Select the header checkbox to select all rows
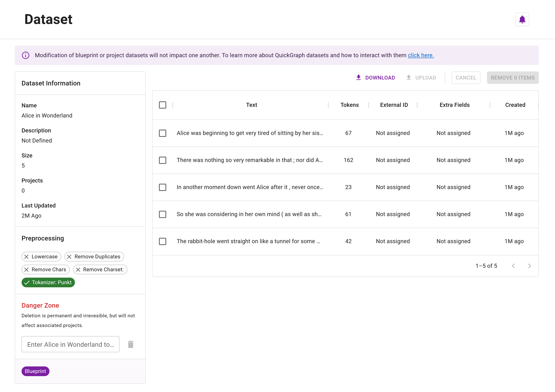Viewport: 555px width, 392px height. click(162, 105)
